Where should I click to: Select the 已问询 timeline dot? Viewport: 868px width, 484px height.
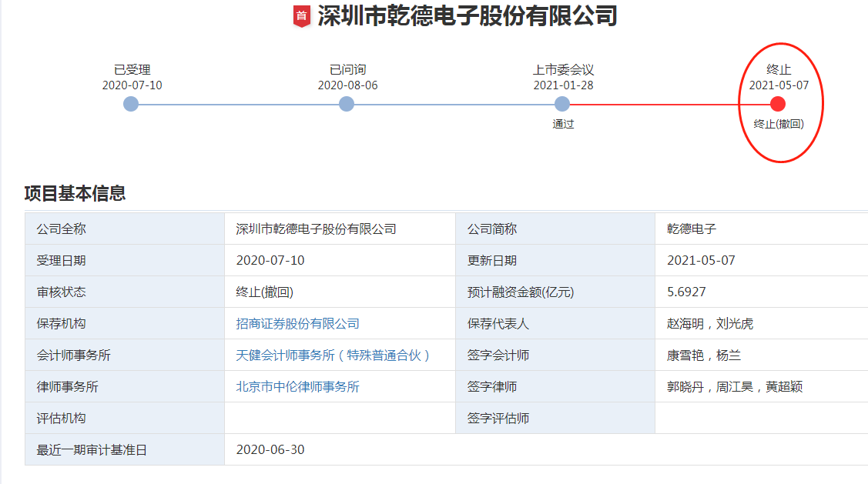pyautogui.click(x=347, y=104)
